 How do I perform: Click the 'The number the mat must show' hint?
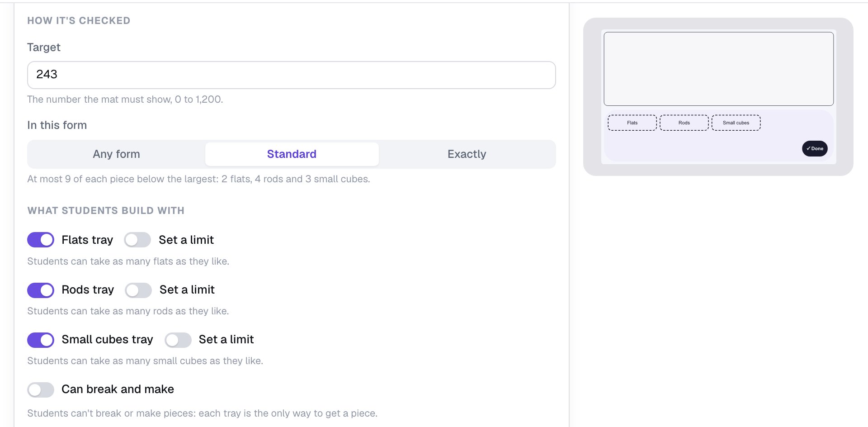[125, 100]
